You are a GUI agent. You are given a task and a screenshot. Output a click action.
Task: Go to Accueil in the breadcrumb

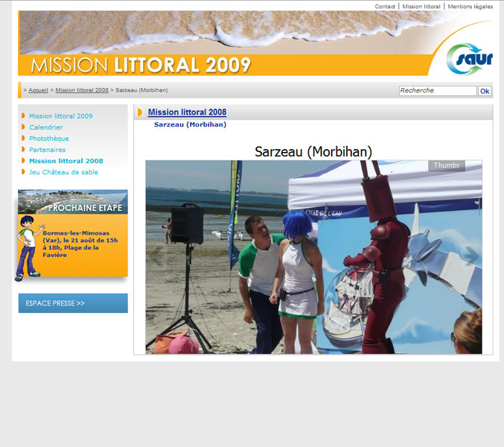click(38, 90)
